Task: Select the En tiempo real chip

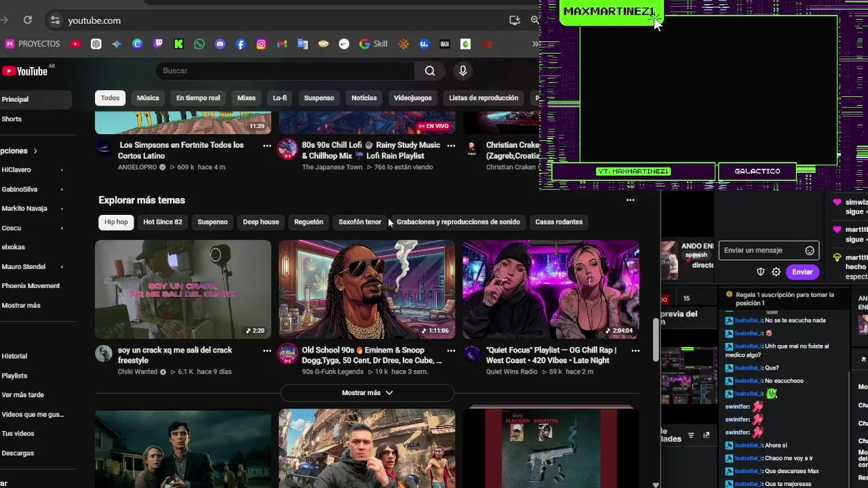Action: pyautogui.click(x=198, y=98)
